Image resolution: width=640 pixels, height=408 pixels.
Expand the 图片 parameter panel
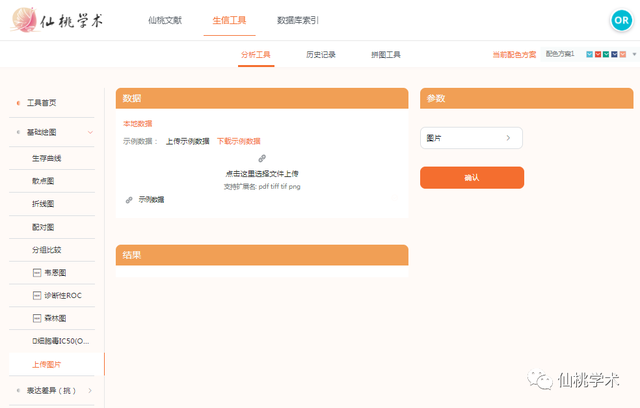pos(471,138)
